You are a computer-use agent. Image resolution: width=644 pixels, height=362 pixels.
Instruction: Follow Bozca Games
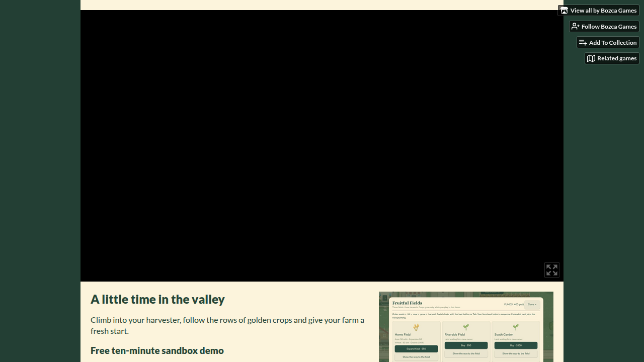coord(604,26)
